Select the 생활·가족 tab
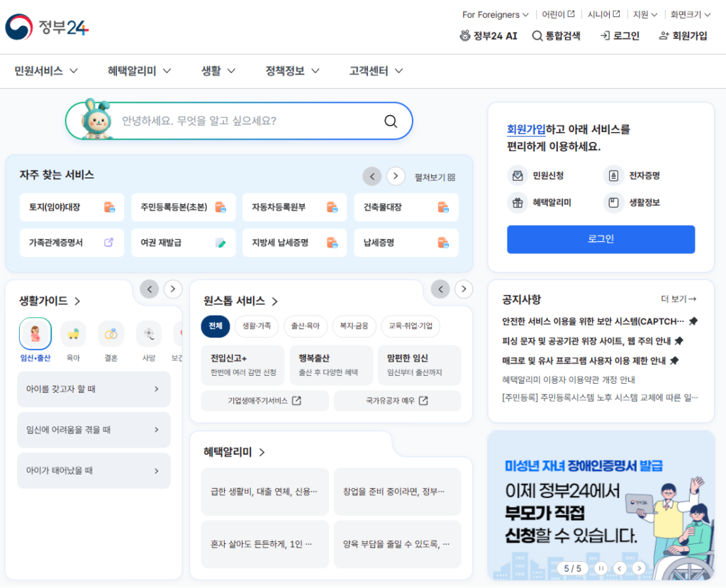 click(x=257, y=326)
